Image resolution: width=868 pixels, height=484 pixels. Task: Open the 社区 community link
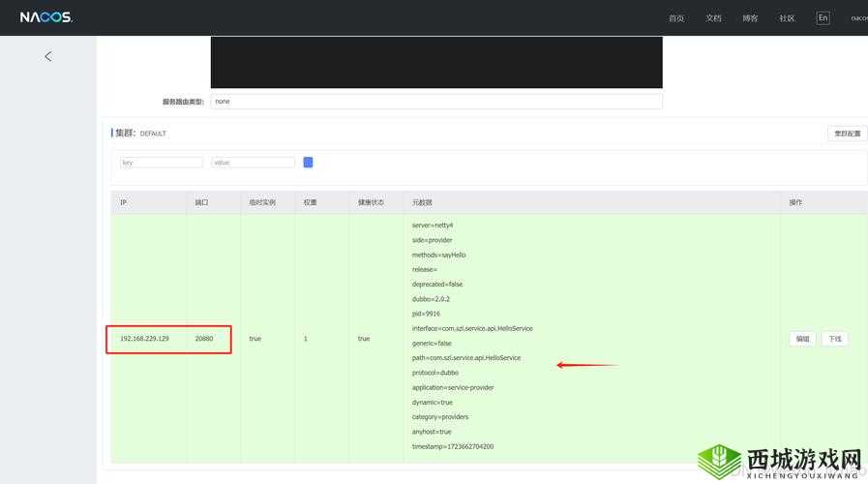[787, 18]
